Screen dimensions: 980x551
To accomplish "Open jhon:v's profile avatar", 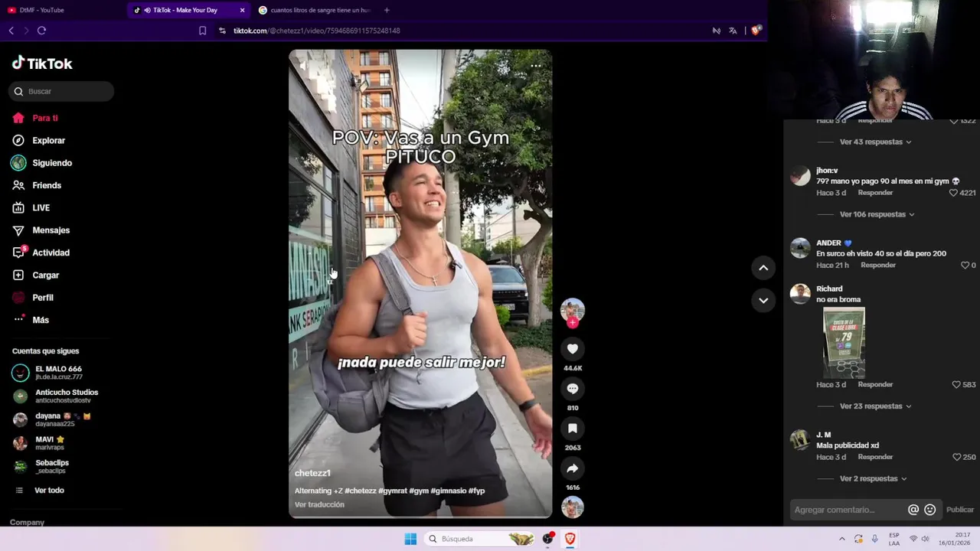I will (x=800, y=176).
